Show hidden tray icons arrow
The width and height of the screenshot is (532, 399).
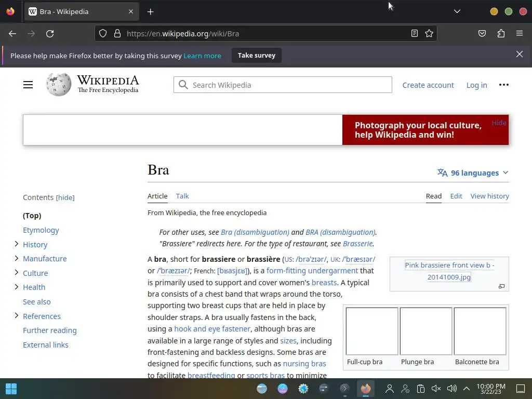(467, 389)
